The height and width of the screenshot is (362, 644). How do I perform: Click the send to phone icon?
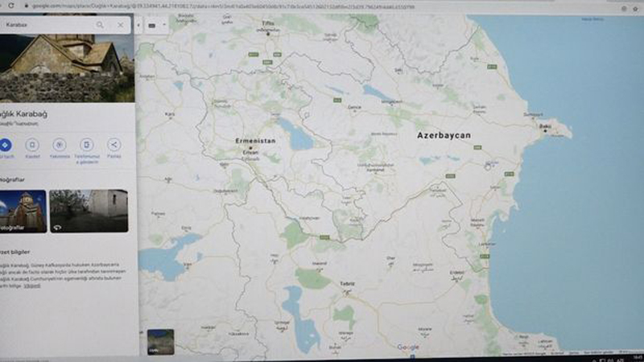tap(86, 145)
